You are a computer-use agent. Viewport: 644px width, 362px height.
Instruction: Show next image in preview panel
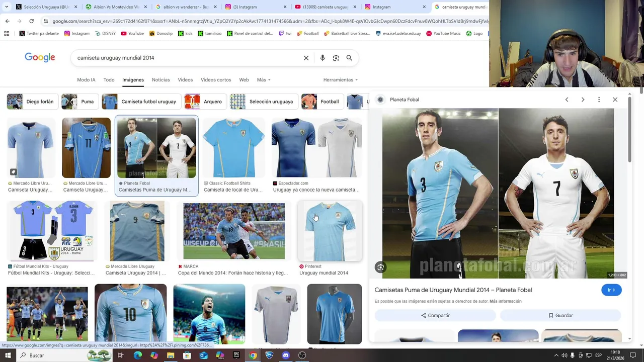583,100
